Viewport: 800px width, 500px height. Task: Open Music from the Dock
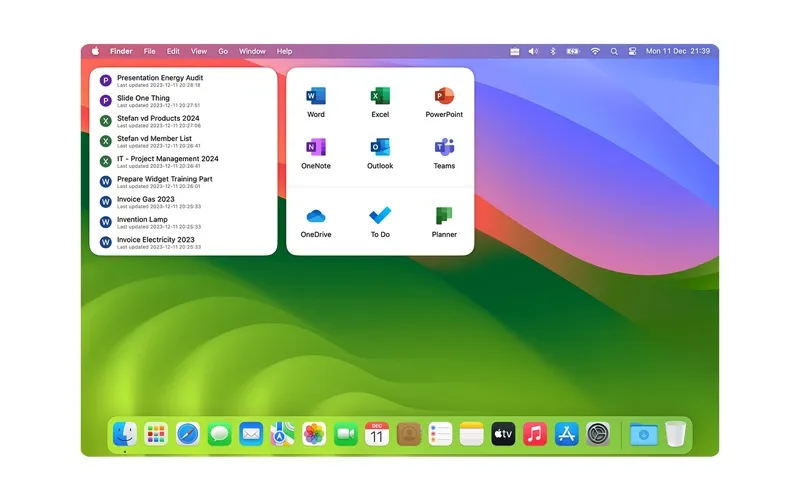coord(535,434)
